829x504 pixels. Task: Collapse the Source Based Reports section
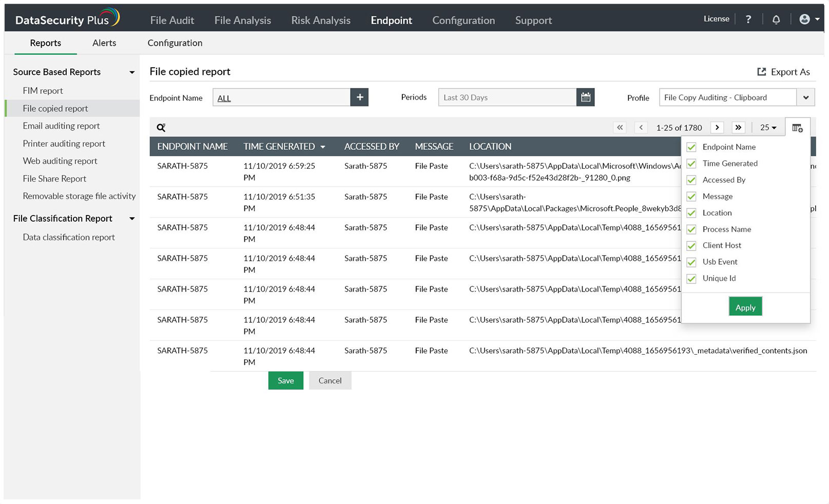click(132, 72)
